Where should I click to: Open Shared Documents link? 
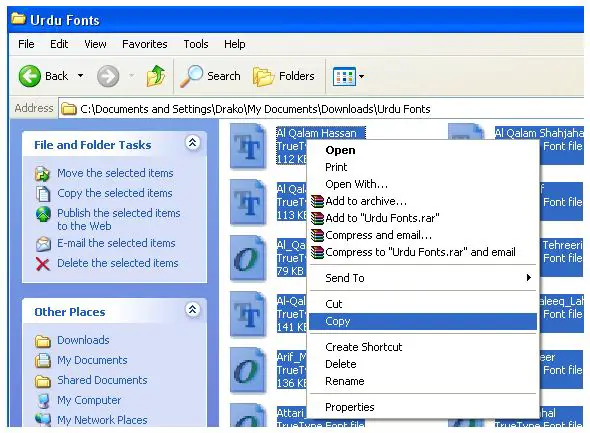click(x=102, y=380)
